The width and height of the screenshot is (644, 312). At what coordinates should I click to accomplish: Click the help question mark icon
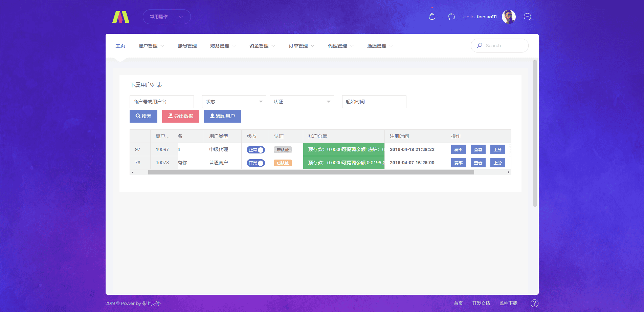(534, 303)
